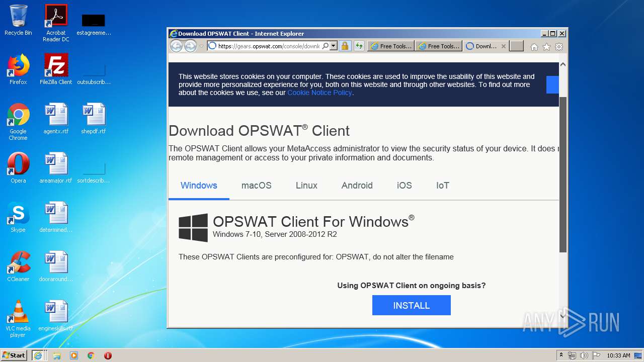This screenshot has height=362, width=644.
Task: Open the Windows Start menu
Action: point(14,355)
